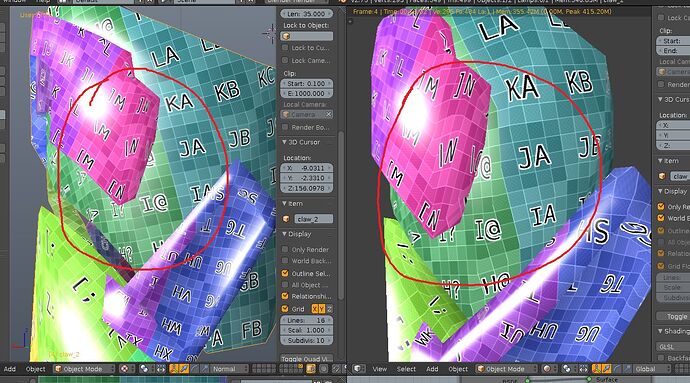Select the translate manipulator in the left header

coord(184,369)
